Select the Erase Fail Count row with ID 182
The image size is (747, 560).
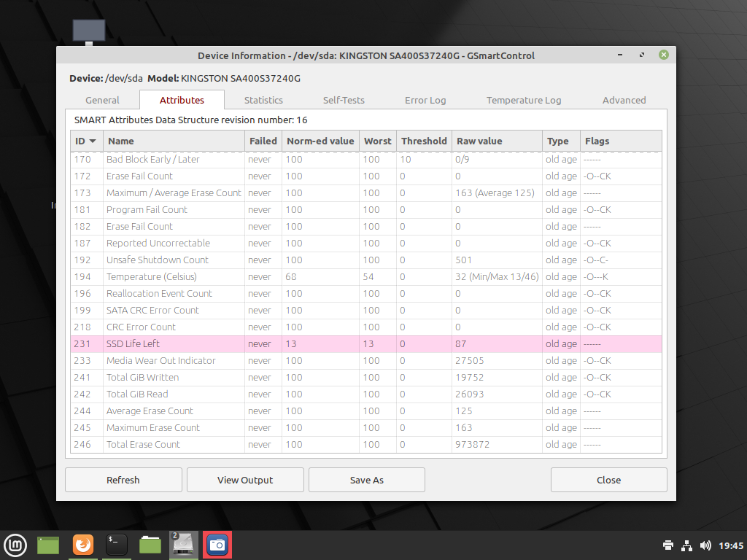pyautogui.click(x=366, y=226)
